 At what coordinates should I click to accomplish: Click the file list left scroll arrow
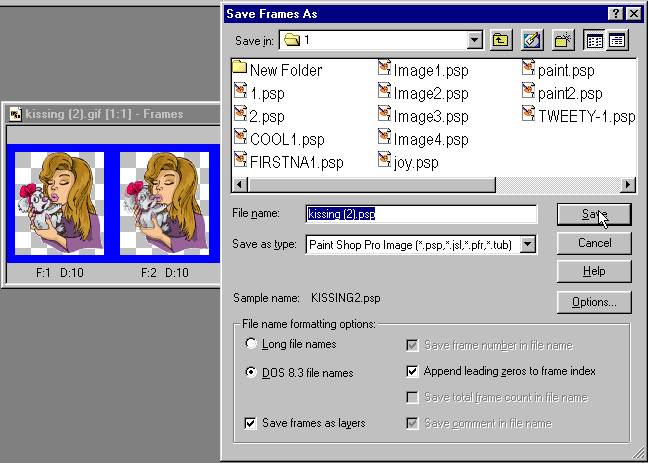point(240,184)
